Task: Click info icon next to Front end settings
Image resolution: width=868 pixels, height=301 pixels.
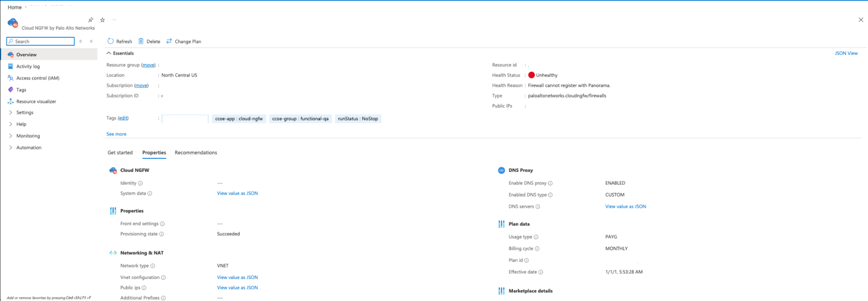Action: (x=162, y=224)
